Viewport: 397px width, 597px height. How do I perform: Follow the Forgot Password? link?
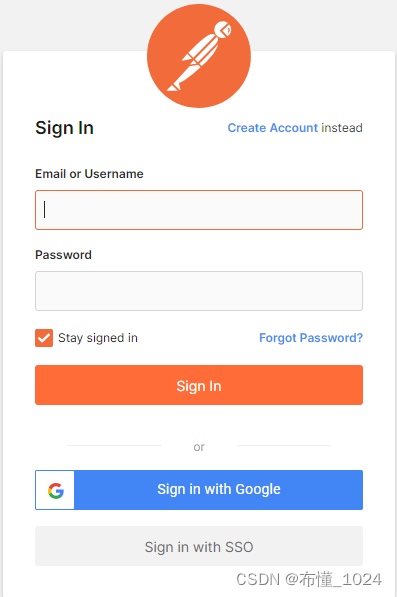pos(311,338)
